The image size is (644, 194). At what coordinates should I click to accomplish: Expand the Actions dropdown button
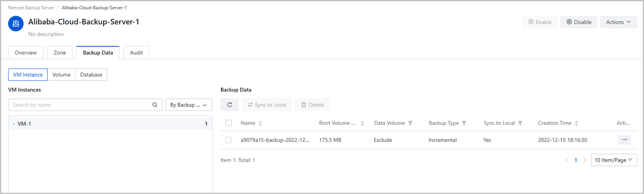pyautogui.click(x=618, y=22)
